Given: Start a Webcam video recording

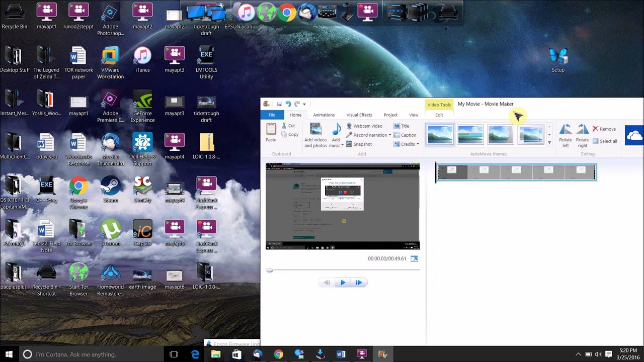Looking at the screenshot, I should [364, 126].
